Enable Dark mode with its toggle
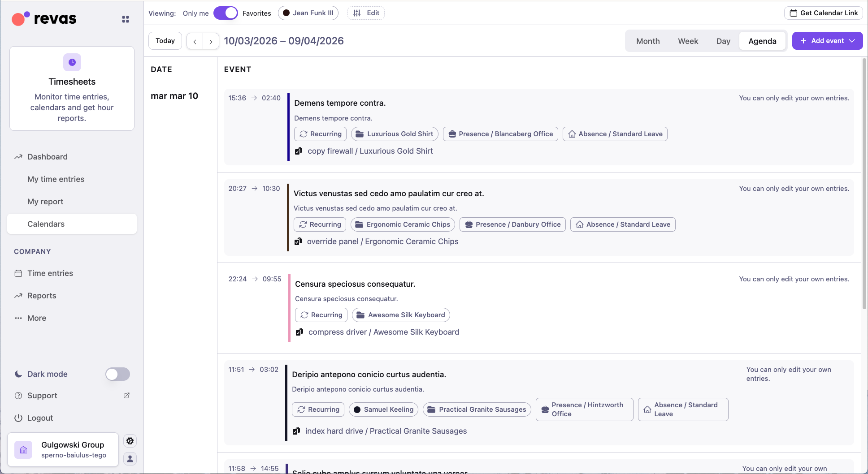The width and height of the screenshot is (868, 474). click(x=117, y=374)
